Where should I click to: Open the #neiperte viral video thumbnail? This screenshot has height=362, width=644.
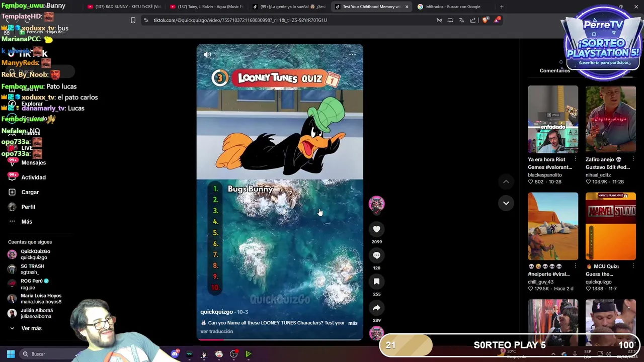click(x=553, y=226)
